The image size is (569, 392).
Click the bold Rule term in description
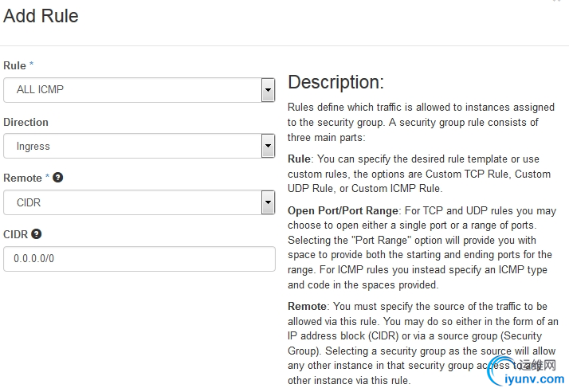[300, 159]
